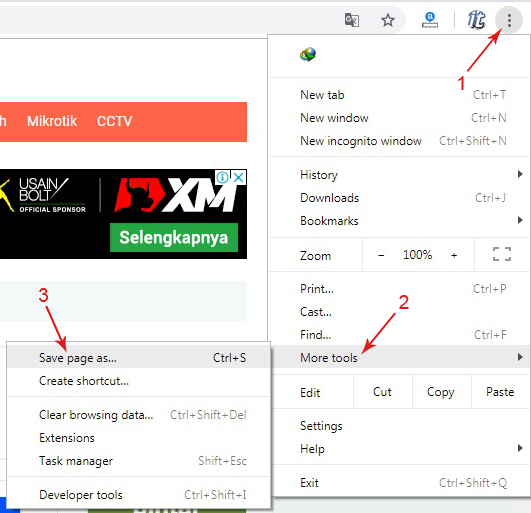
Task: Click the Mikrotik navigation link
Action: (52, 121)
